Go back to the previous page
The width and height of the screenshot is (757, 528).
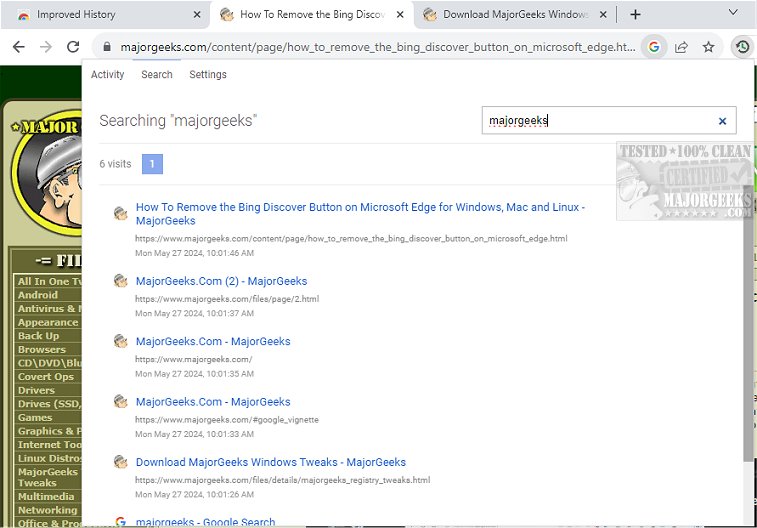(18, 47)
